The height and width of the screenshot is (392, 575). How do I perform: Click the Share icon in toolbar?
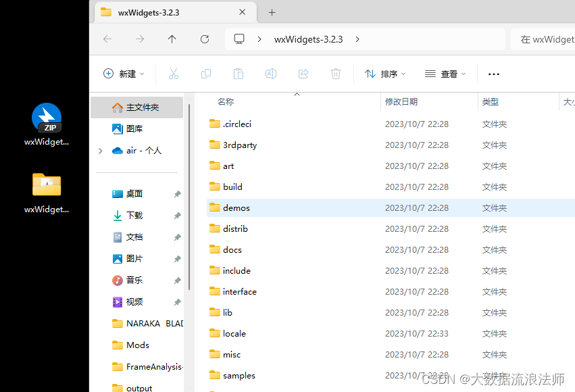(x=303, y=74)
